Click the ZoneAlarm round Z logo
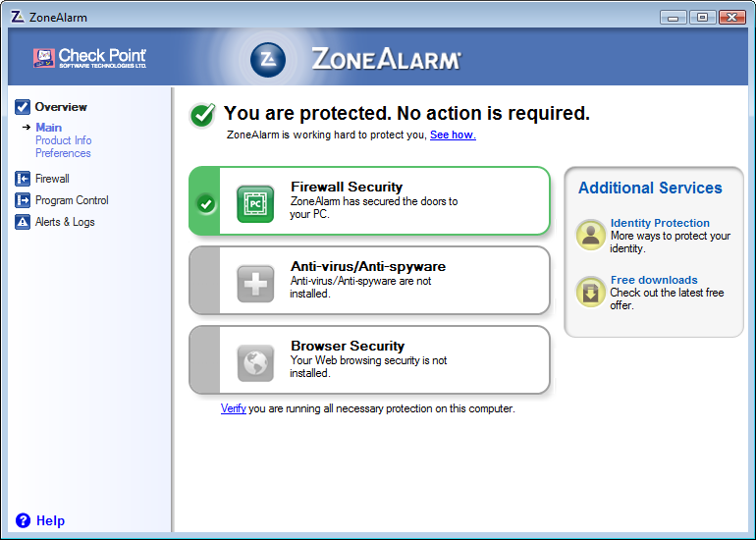The image size is (756, 540). [268, 60]
